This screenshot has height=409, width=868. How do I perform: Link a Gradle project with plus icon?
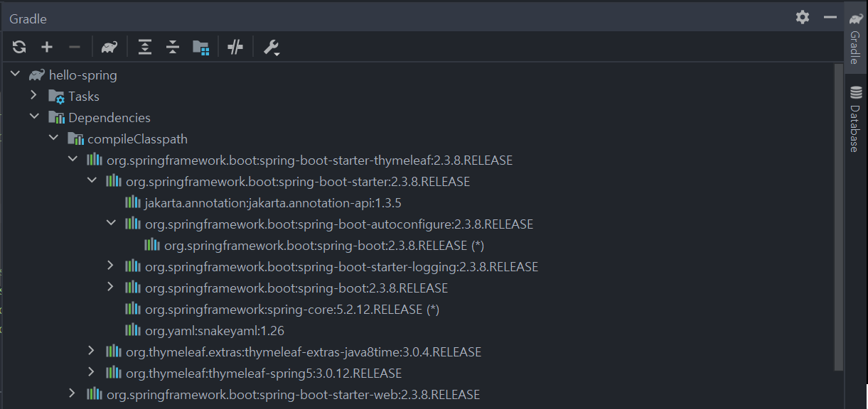(47, 48)
